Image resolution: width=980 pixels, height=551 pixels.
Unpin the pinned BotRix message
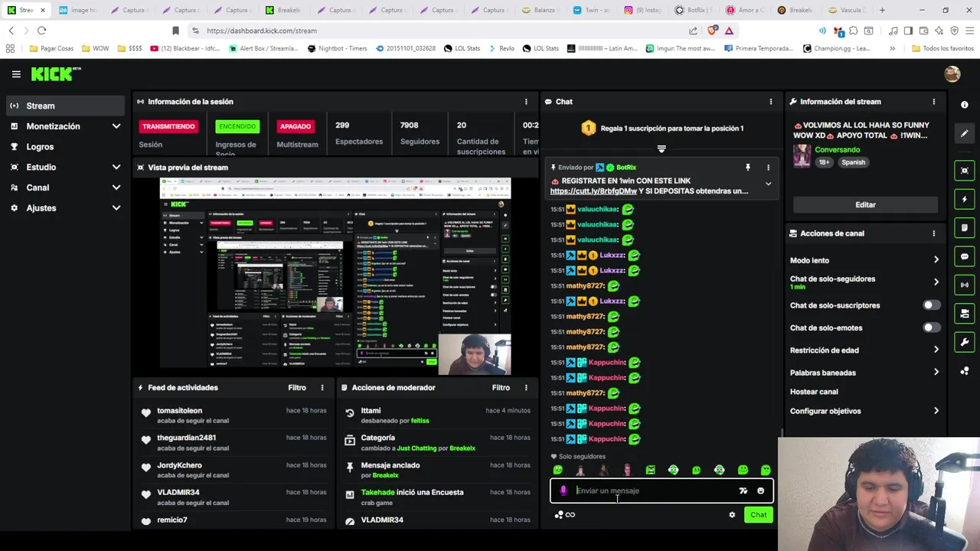coord(748,167)
